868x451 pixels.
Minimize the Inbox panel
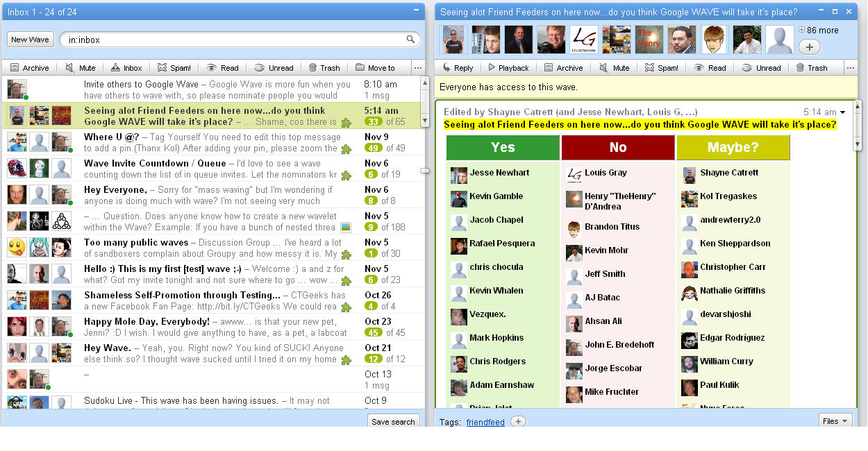(416, 10)
